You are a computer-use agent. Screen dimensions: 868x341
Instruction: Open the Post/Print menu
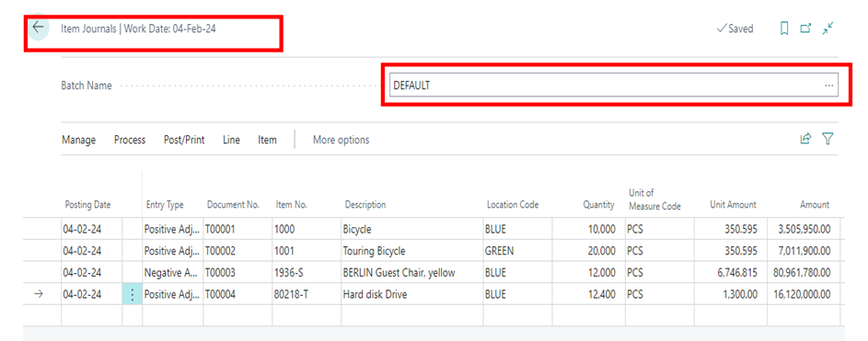tap(184, 140)
